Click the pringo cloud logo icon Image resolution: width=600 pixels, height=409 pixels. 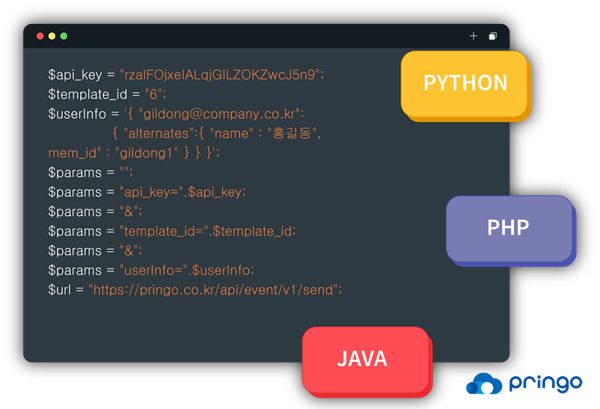482,385
